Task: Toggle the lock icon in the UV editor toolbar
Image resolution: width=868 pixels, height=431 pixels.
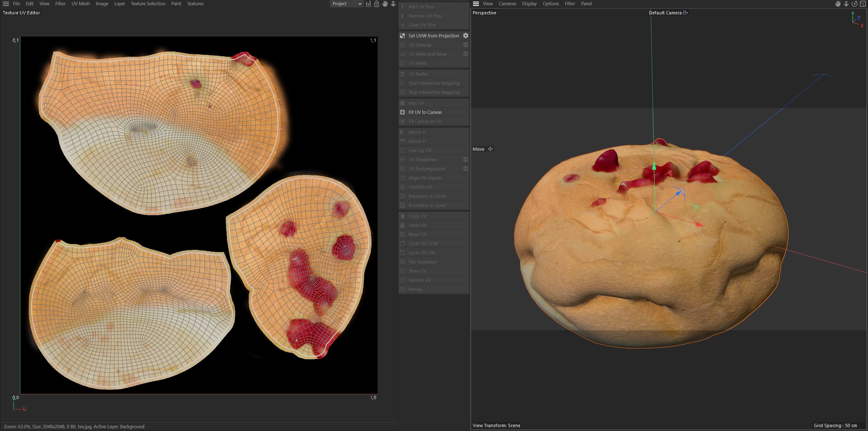Action: coord(377,4)
